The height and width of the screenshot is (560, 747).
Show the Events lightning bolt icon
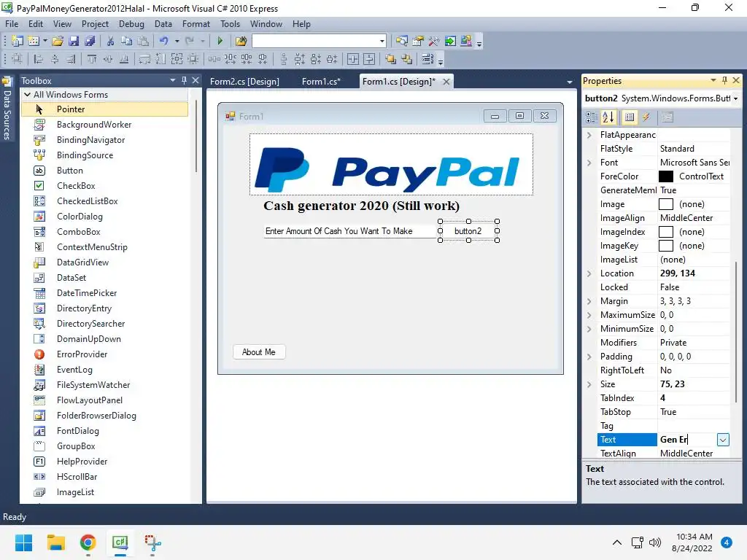tap(646, 117)
